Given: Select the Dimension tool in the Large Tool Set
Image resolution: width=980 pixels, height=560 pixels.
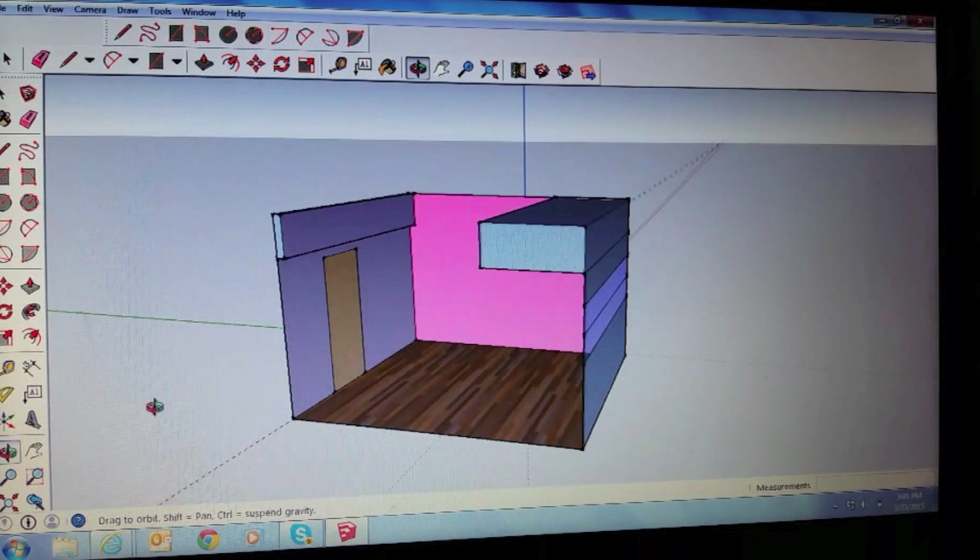Looking at the screenshot, I should 32,367.
